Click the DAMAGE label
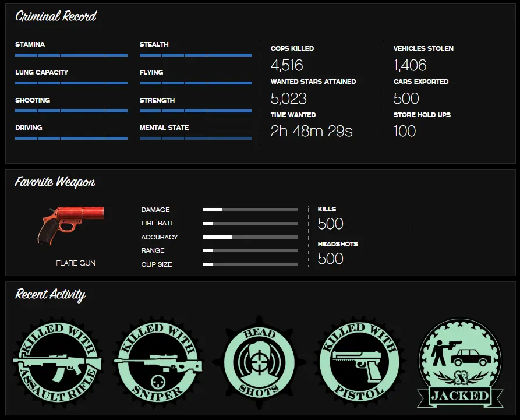The width and height of the screenshot is (520, 420). 155,210
